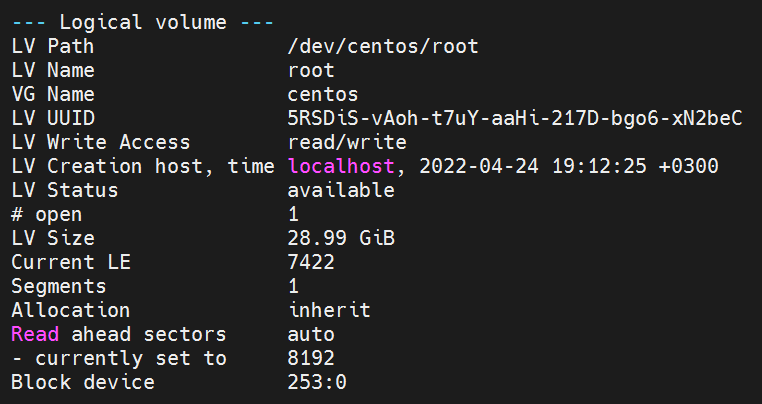Click the LV Write Access label
Screen dimensions: 762x404
101,142
